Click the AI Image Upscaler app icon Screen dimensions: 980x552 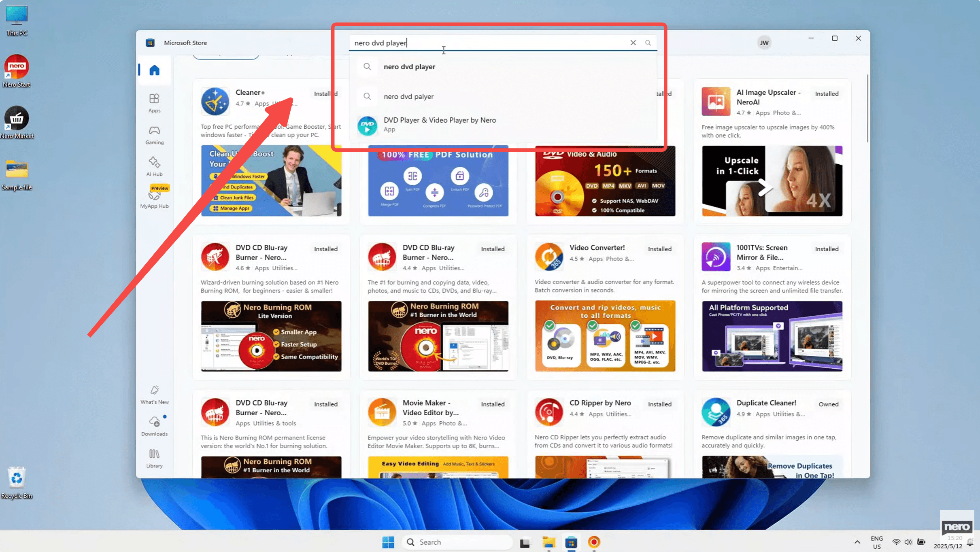(x=716, y=101)
